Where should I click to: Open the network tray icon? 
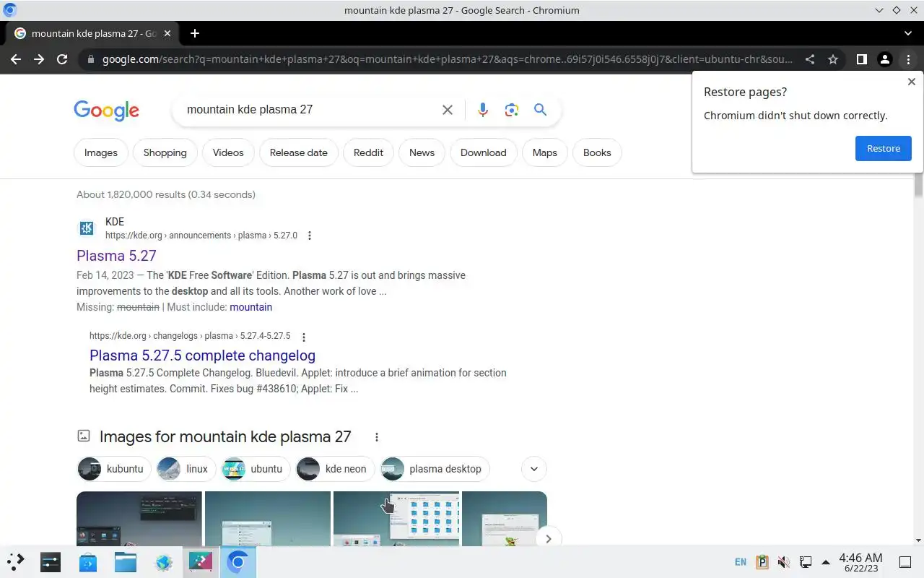(x=805, y=562)
